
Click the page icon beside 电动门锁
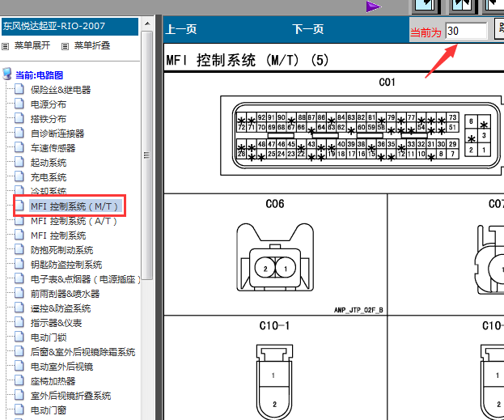pyautogui.click(x=19, y=337)
